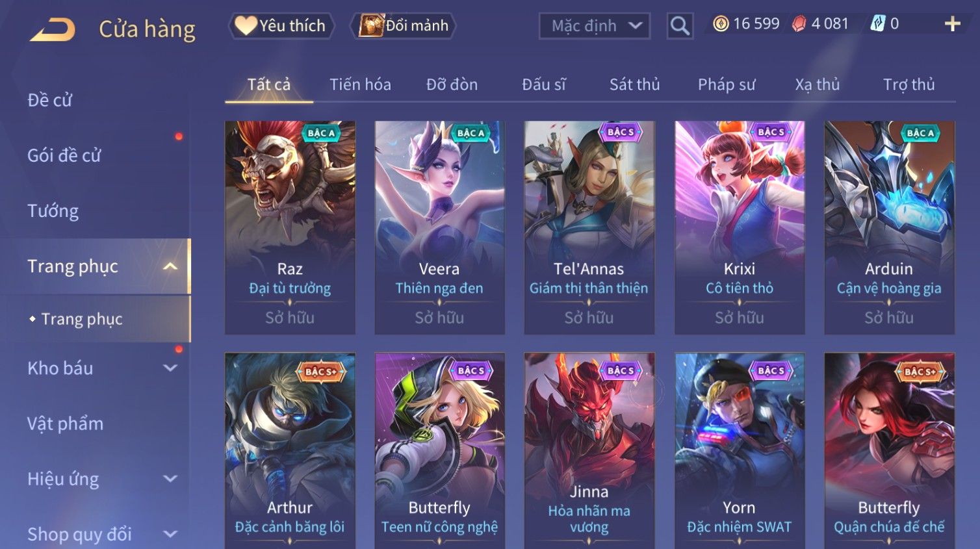Click the red ruby gem icon
The height and width of the screenshot is (549, 980).
click(799, 24)
